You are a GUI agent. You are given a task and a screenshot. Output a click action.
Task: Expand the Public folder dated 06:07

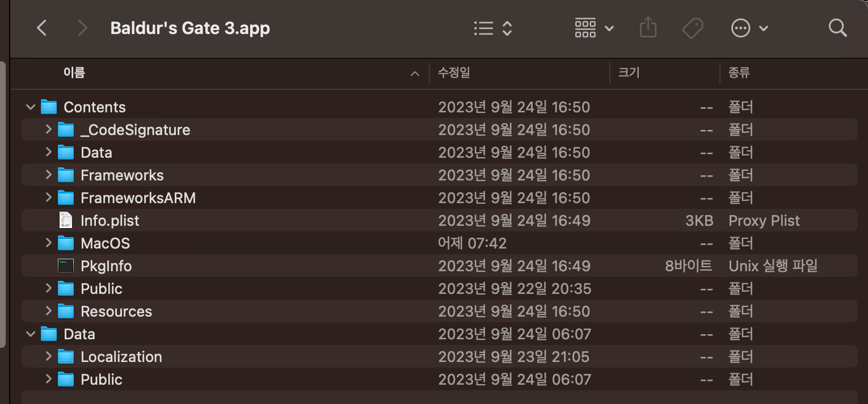pyautogui.click(x=48, y=379)
